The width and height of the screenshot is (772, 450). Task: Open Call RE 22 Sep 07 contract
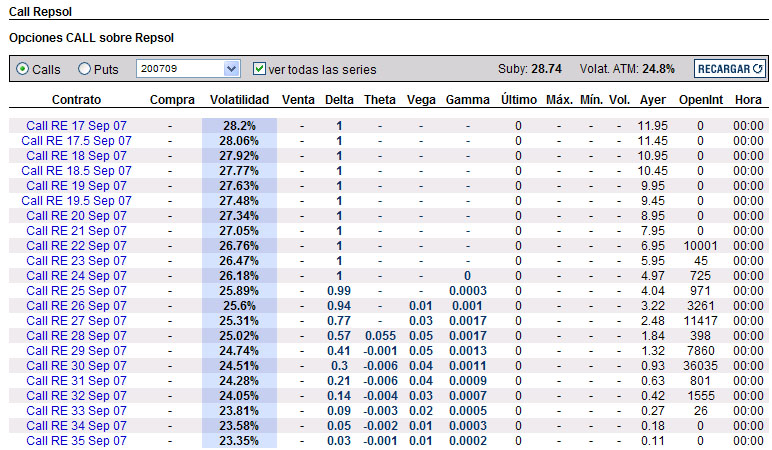point(76,246)
